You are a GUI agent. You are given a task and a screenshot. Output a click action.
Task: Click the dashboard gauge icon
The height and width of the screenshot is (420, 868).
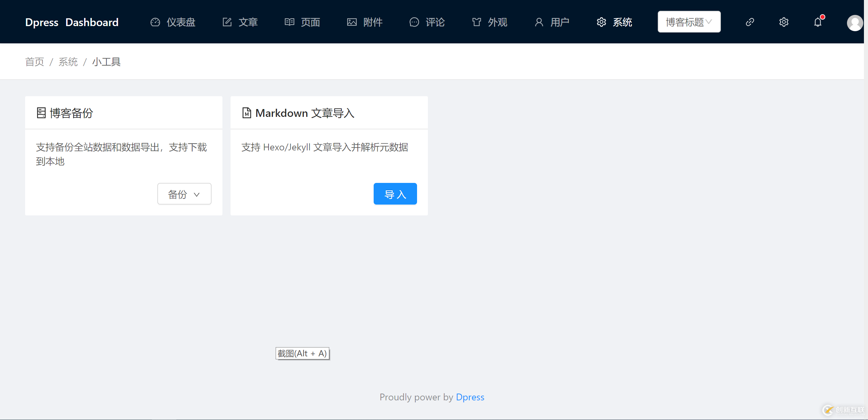pyautogui.click(x=155, y=22)
